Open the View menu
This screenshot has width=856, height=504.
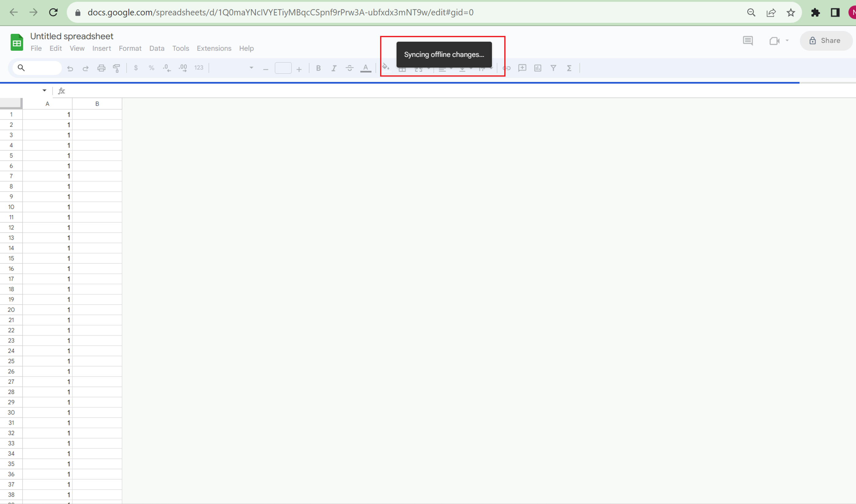(77, 48)
